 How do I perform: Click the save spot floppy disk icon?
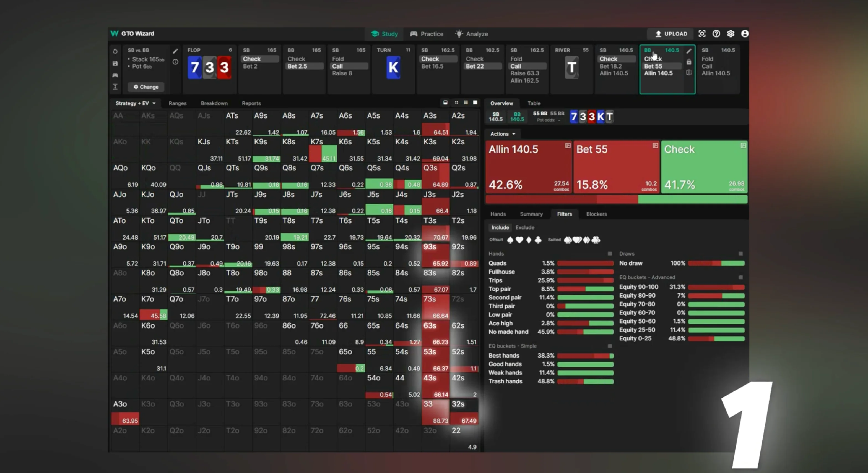point(115,63)
